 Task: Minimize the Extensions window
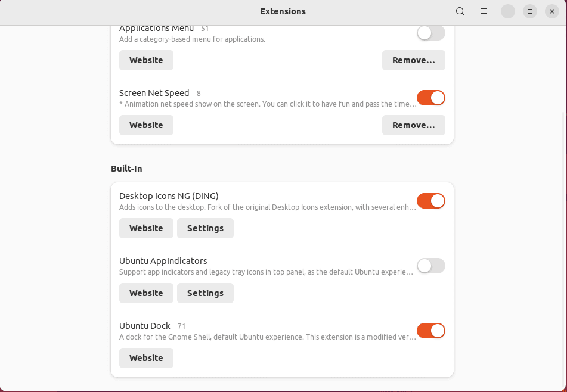coord(507,11)
